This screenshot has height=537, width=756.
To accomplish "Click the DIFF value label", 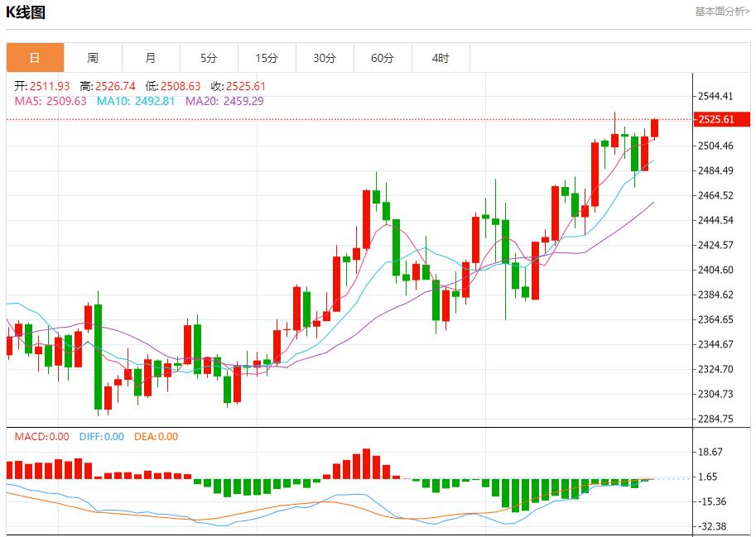I will pyautogui.click(x=101, y=436).
